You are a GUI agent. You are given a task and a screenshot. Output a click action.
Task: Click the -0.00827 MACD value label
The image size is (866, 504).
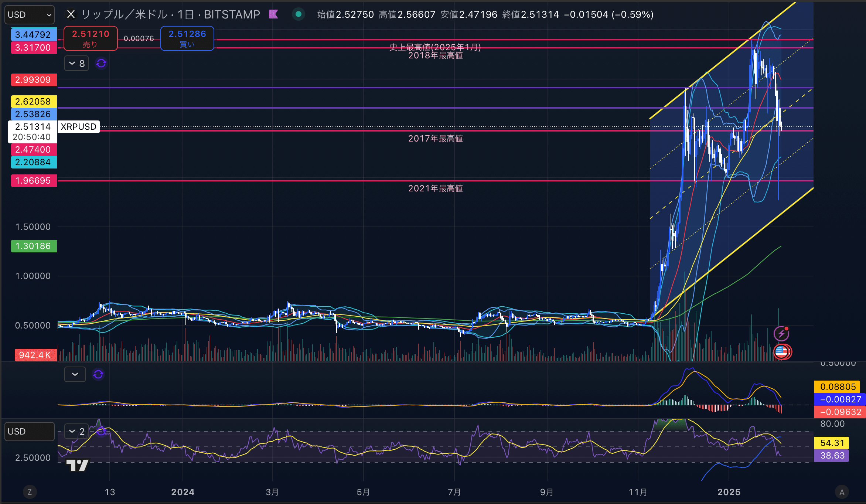click(840, 399)
